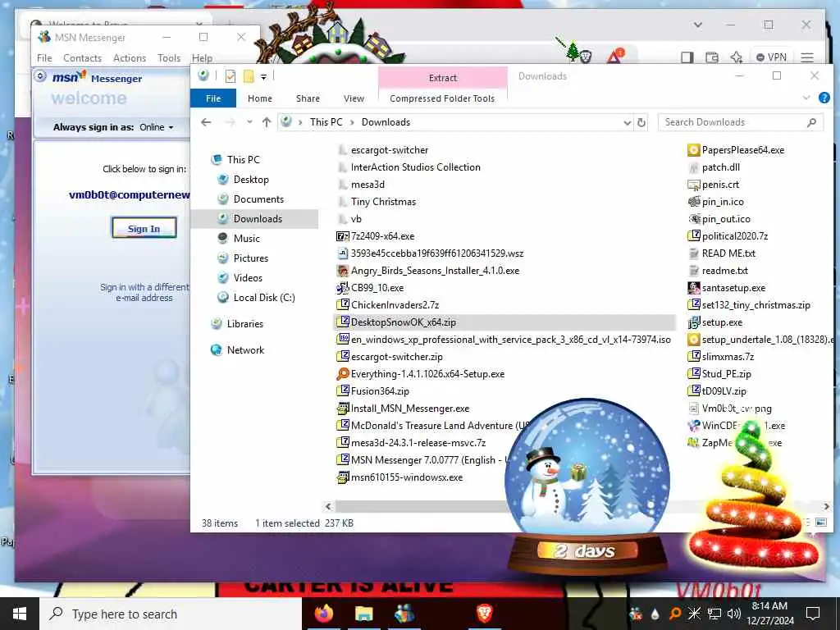Open the 7z2409-x64.exe file icon
Image resolution: width=840 pixels, height=630 pixels.
[x=342, y=236]
